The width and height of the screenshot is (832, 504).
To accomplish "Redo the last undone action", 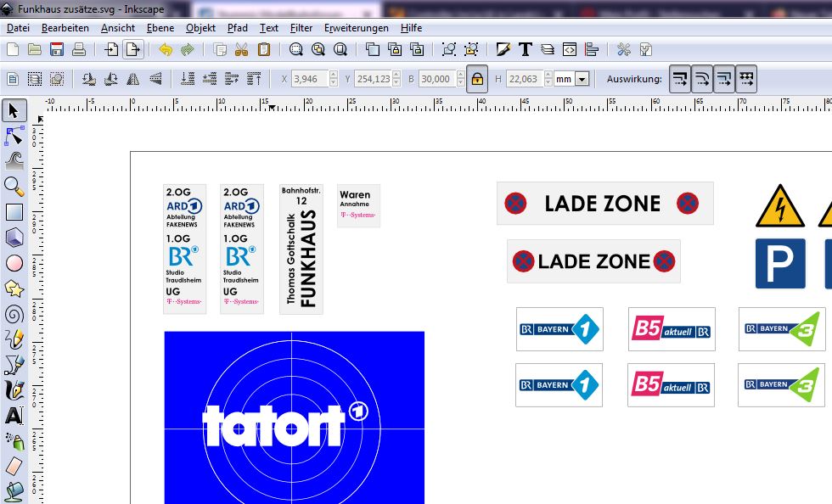I will click(x=188, y=50).
